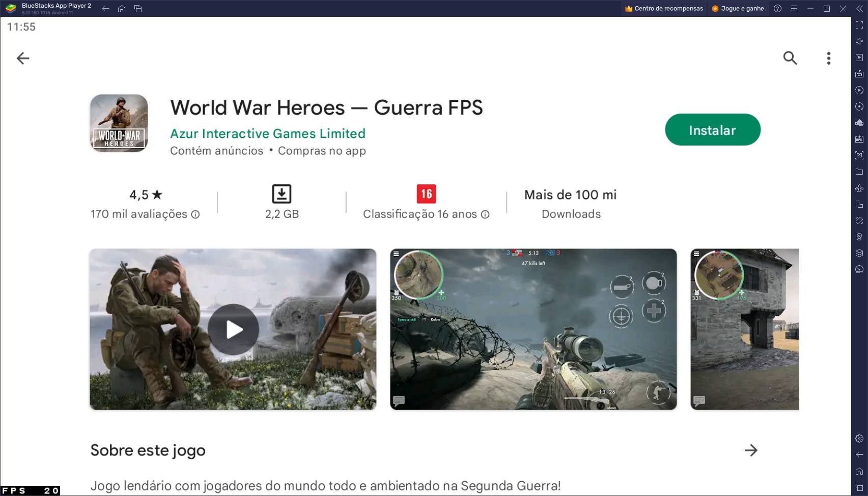Open BlueStacks settings gear
This screenshot has width=868, height=496.
[x=859, y=438]
